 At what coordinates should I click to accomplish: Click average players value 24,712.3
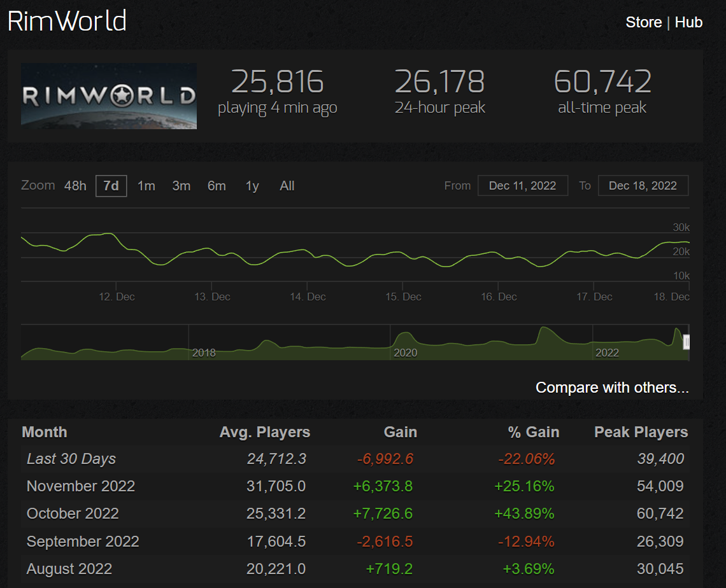[x=276, y=459]
